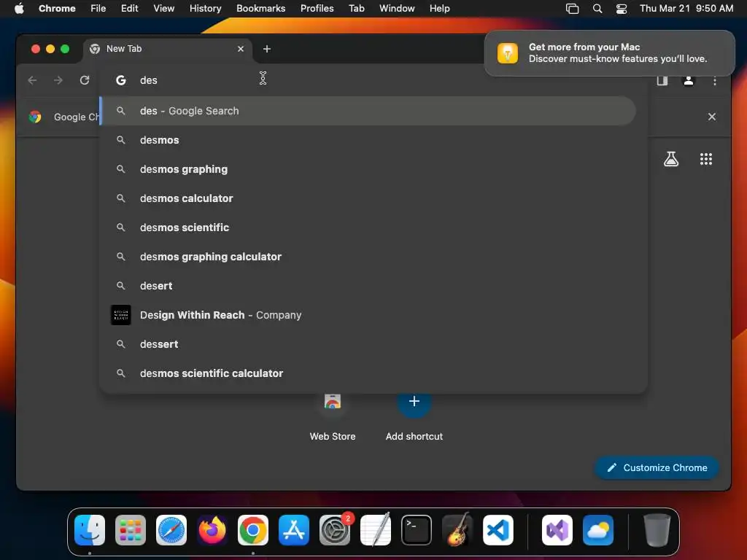Open the Weather-like cloud app in dock
The width and height of the screenshot is (747, 560).
point(598,530)
